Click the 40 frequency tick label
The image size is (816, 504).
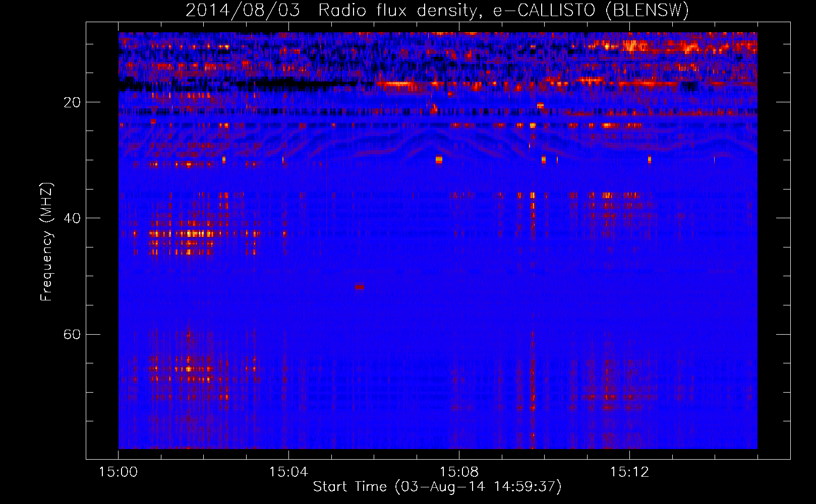[72, 218]
